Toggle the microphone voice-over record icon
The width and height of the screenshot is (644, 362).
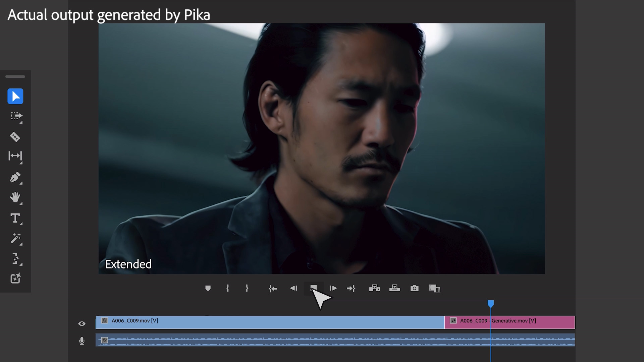[82, 341]
